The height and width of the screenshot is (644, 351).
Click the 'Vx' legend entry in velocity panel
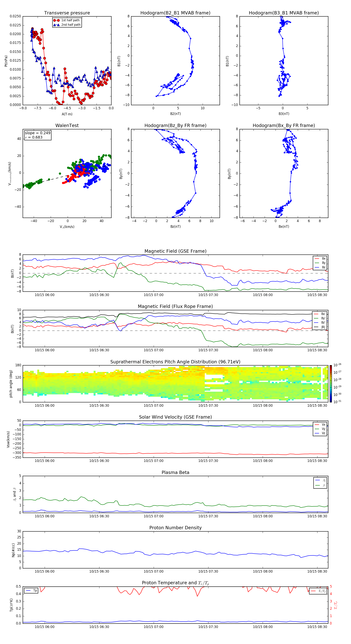click(320, 424)
